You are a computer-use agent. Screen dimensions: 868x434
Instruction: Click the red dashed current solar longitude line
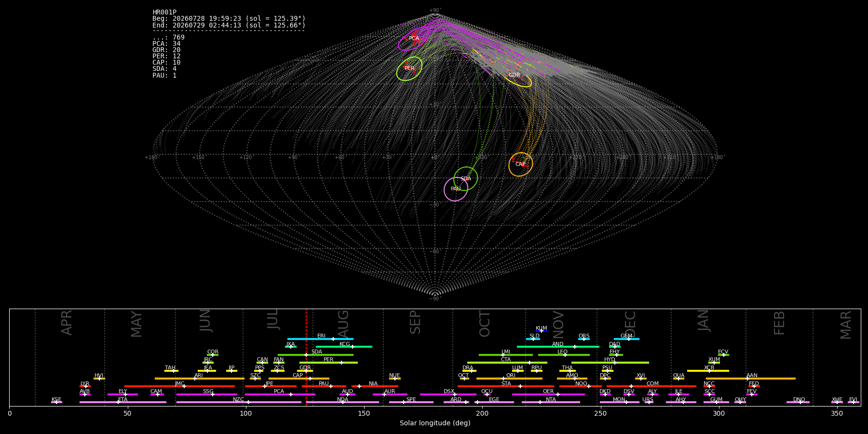306,357
